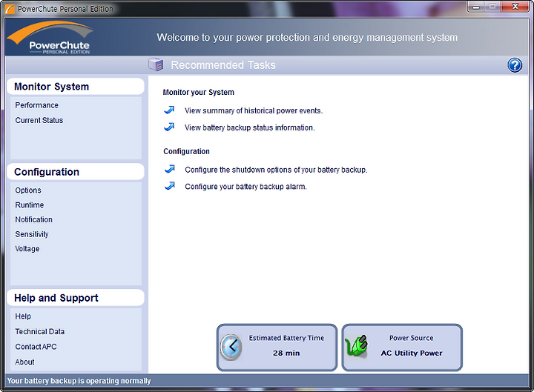Select Sensitivity configuration
Screen dimensions: 534x392
(32, 234)
